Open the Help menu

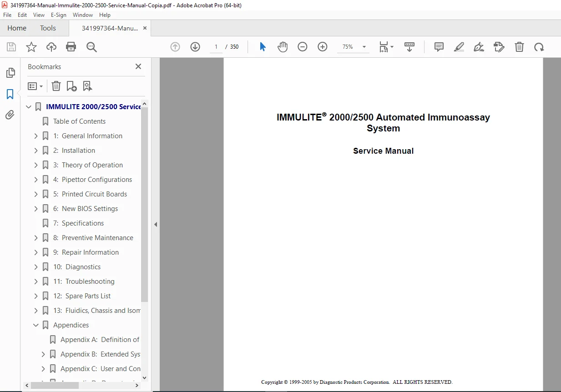105,15
